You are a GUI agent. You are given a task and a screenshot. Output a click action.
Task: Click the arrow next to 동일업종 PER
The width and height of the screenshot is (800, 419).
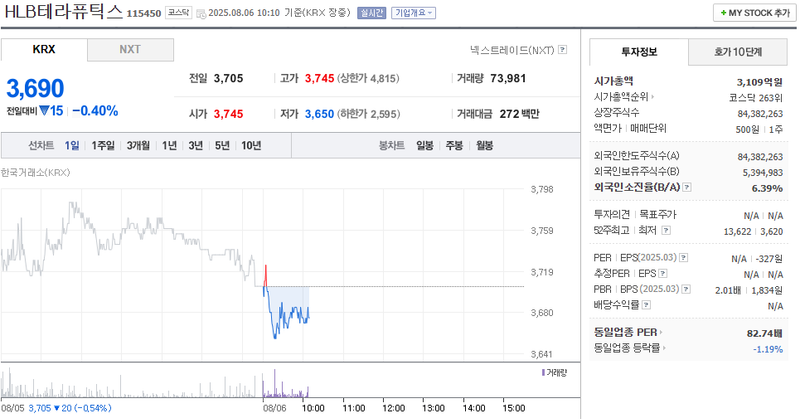click(x=661, y=332)
